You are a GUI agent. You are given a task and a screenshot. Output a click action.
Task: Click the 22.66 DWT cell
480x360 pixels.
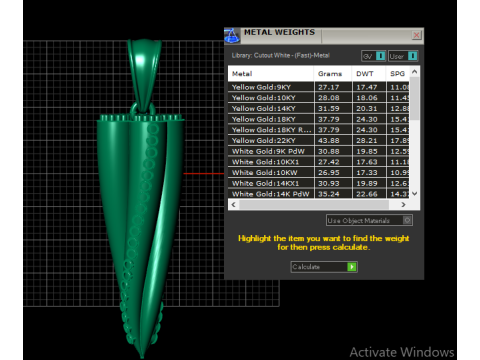(x=369, y=194)
